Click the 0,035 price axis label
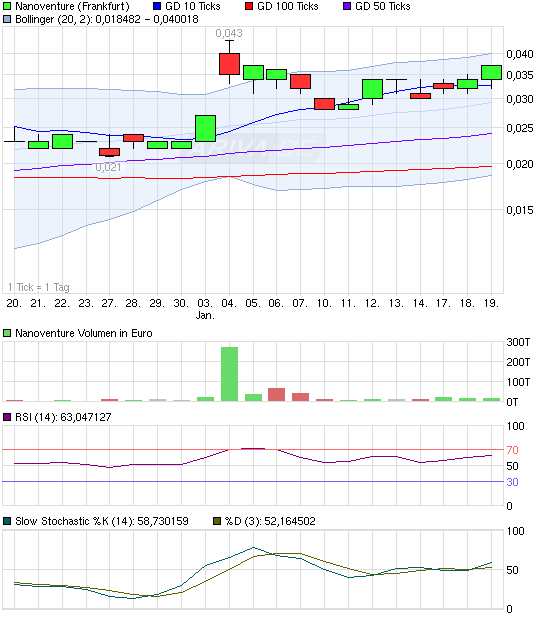The image size is (545, 631). coord(520,75)
